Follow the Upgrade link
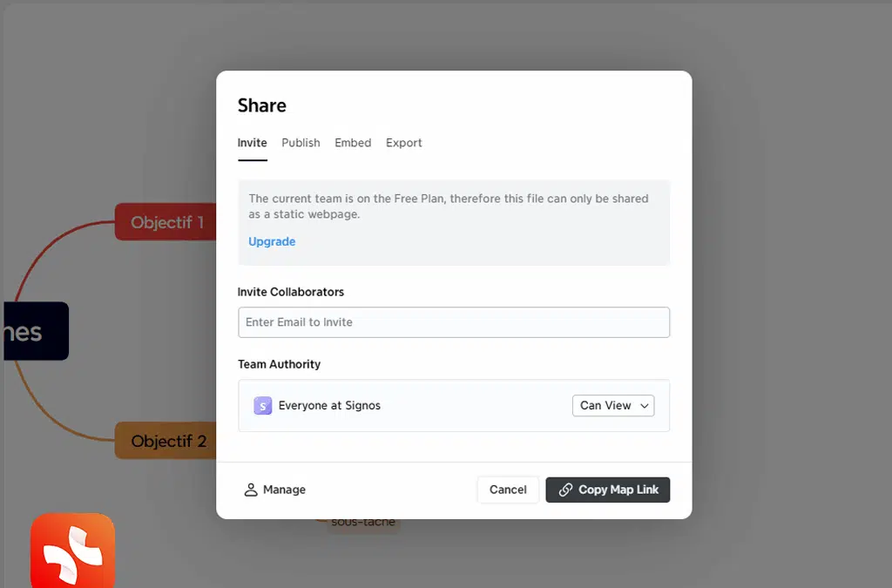 pyautogui.click(x=272, y=242)
